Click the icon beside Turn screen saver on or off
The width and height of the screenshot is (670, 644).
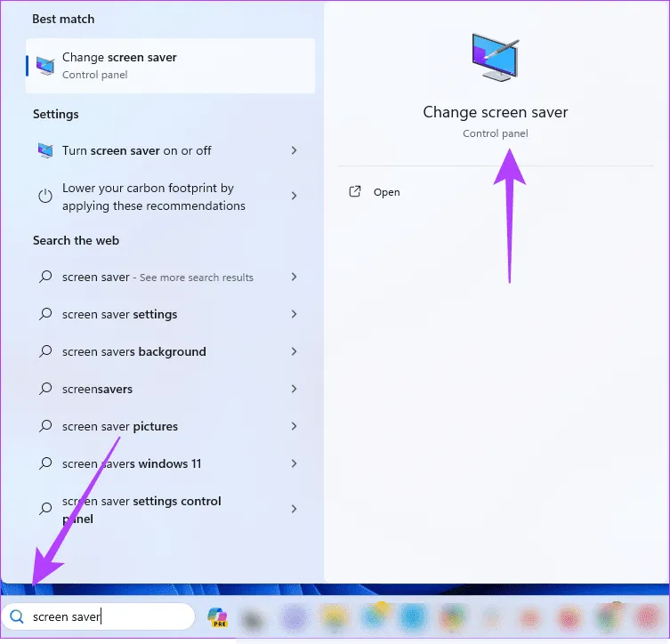tap(45, 150)
